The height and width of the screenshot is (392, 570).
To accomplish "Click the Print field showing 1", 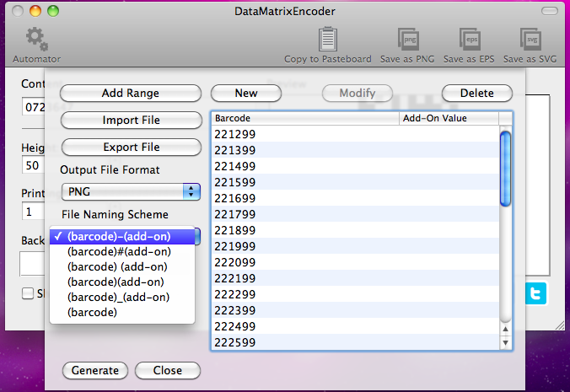I will click(x=33, y=212).
